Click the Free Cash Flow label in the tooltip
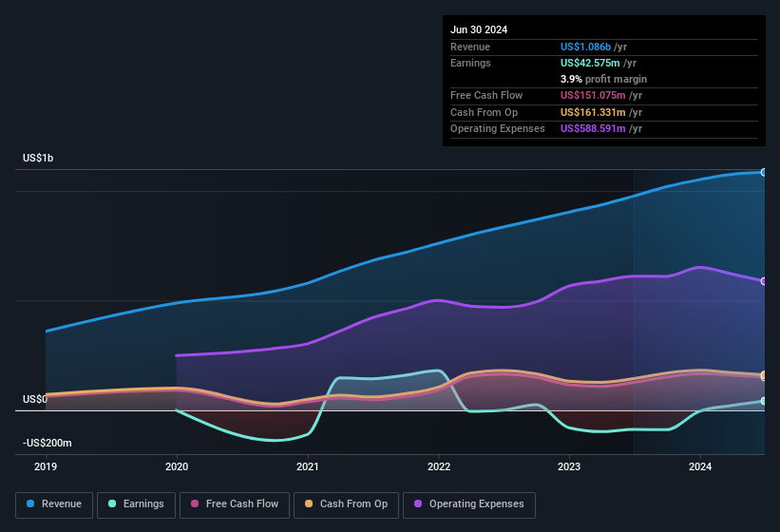Viewport: 780px width, 532px height. coord(486,95)
